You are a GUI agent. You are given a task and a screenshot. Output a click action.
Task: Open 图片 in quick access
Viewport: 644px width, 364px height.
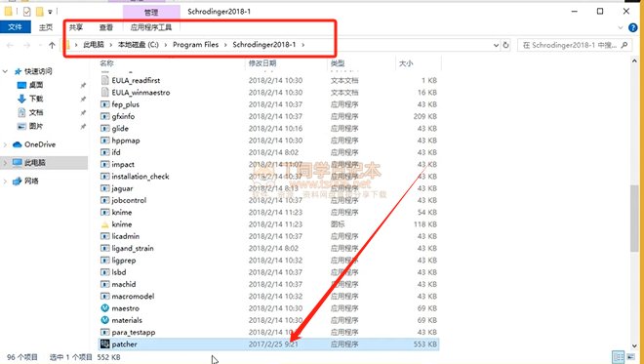point(36,126)
